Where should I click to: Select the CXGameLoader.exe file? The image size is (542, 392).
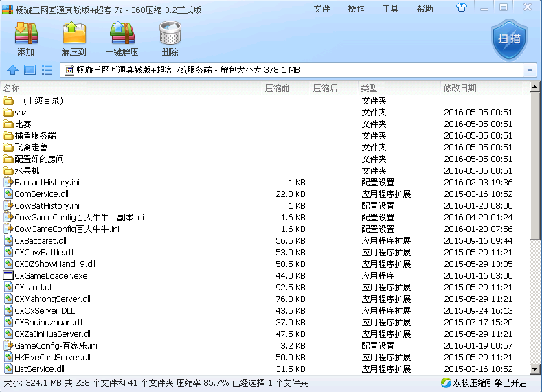coord(51,275)
